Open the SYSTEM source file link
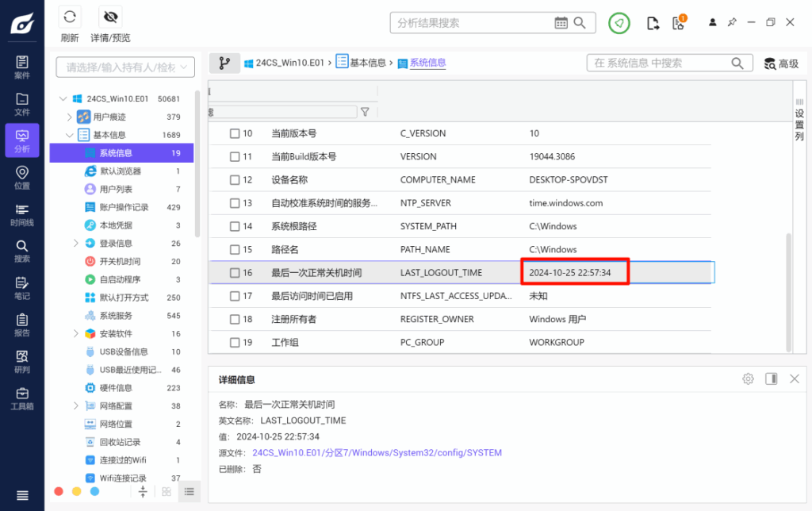The width and height of the screenshot is (812, 511). [x=377, y=452]
